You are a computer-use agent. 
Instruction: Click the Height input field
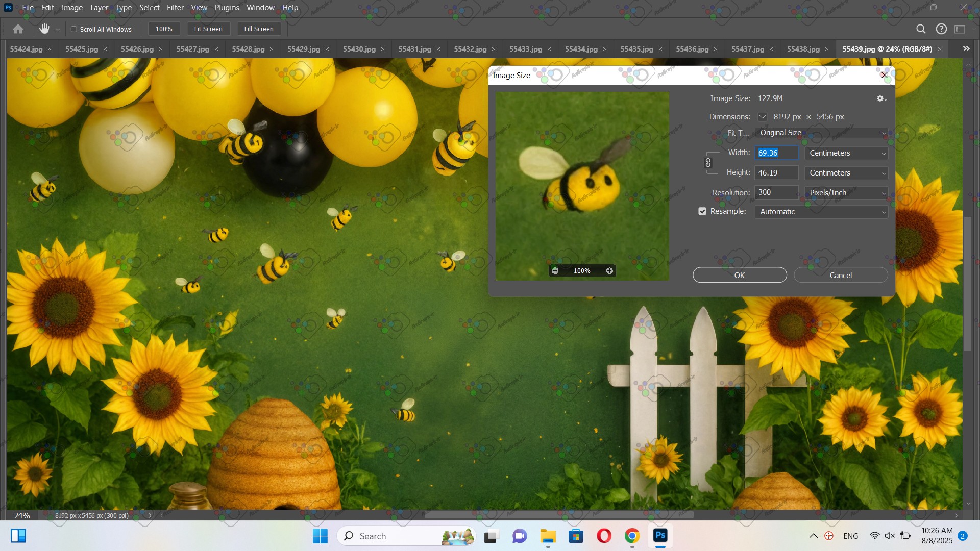(776, 173)
